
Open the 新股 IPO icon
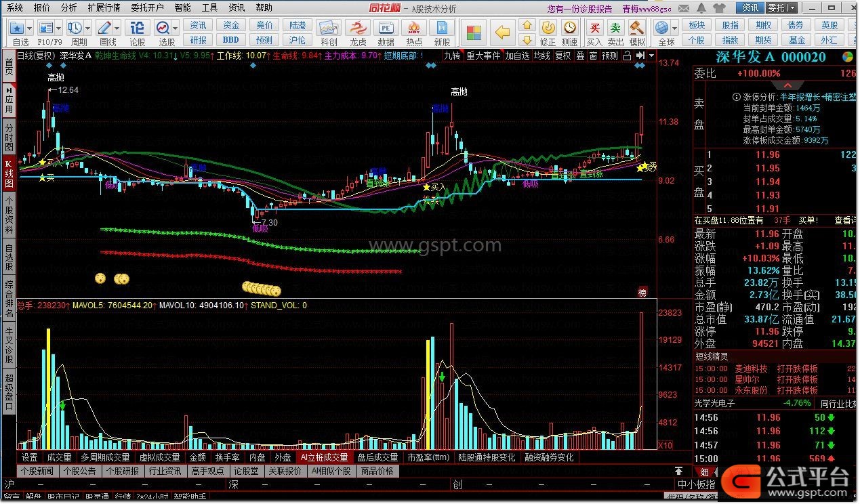point(443,28)
